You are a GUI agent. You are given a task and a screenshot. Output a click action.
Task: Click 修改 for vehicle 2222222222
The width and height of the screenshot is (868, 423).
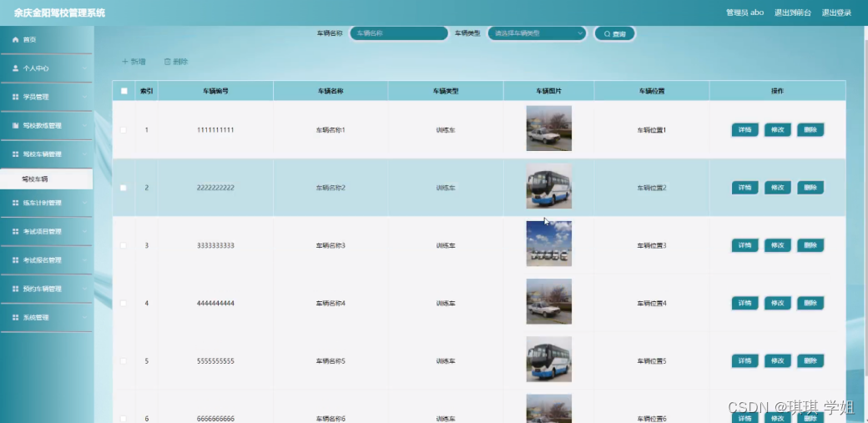coord(777,188)
